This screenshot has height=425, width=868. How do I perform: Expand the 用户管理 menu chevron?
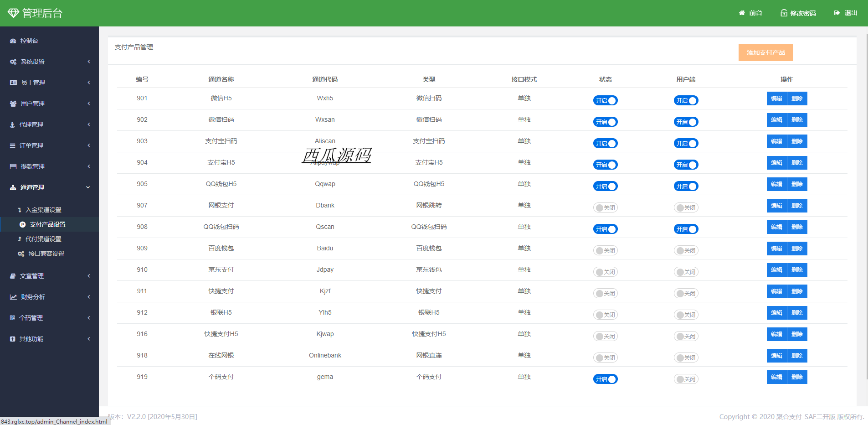coord(89,104)
